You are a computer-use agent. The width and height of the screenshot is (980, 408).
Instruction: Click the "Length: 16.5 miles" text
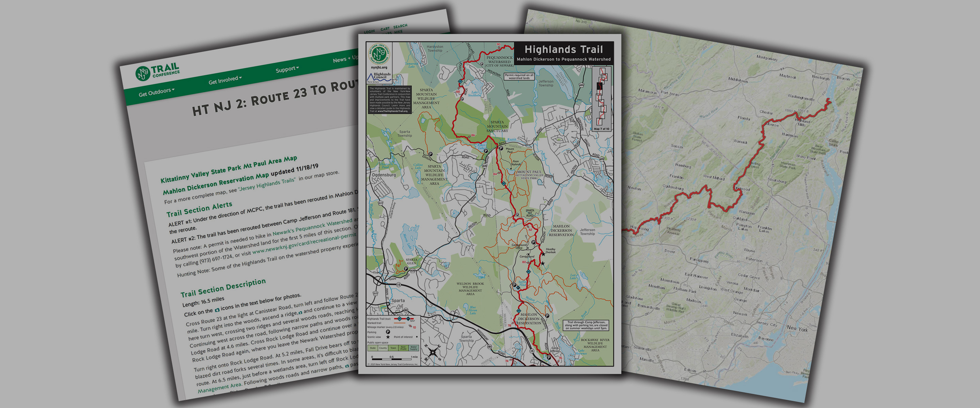[x=203, y=302]
